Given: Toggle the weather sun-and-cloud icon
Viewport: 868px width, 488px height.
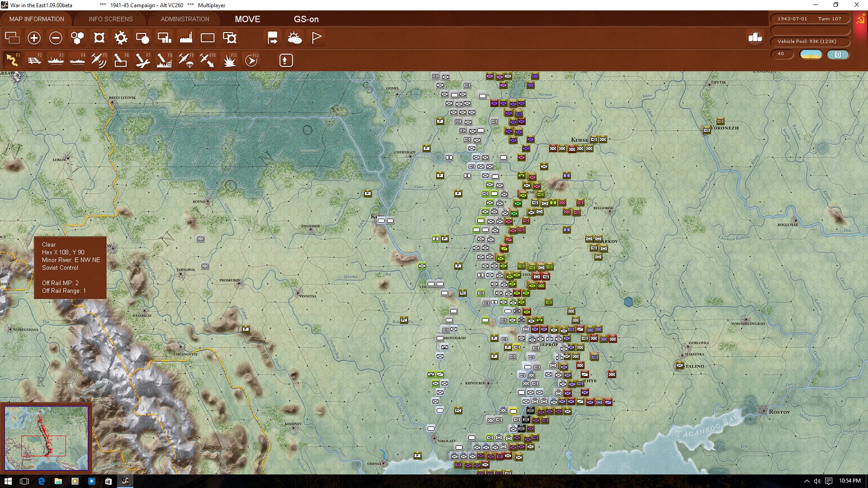Looking at the screenshot, I should point(294,38).
